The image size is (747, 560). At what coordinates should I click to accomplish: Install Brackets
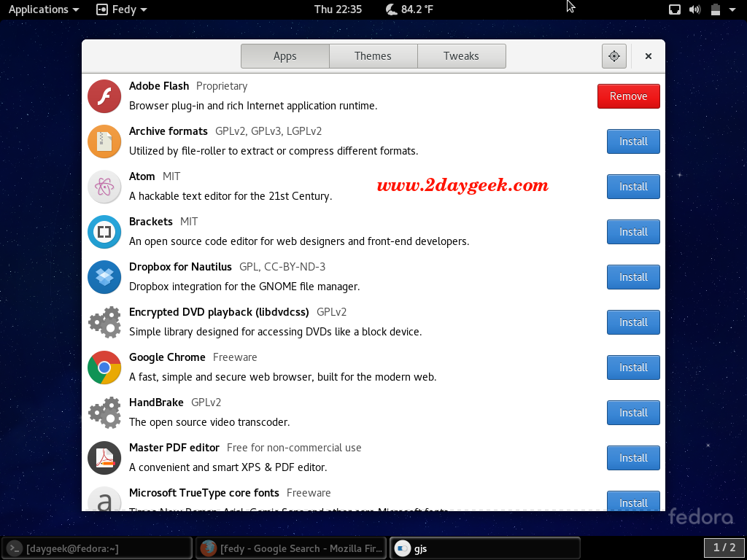[x=633, y=232]
